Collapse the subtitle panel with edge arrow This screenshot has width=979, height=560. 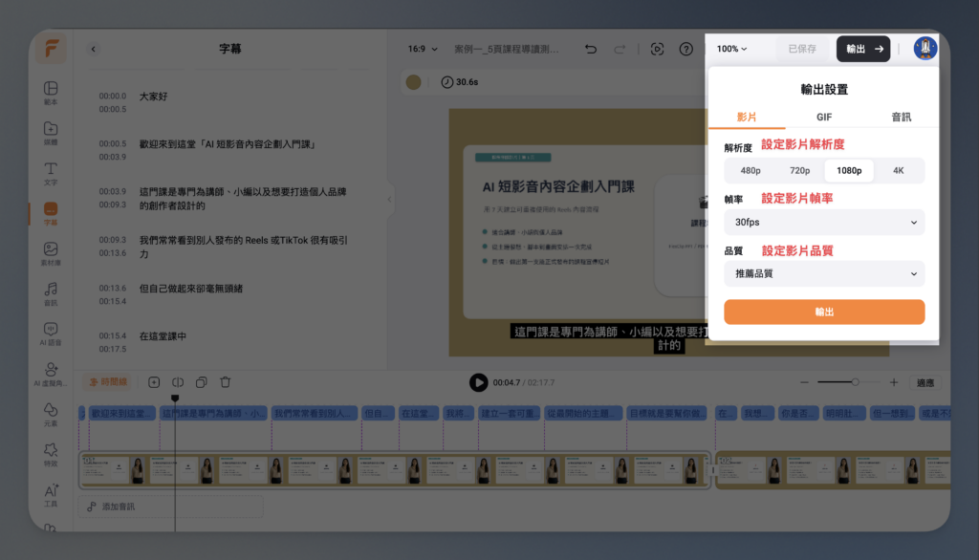click(390, 199)
